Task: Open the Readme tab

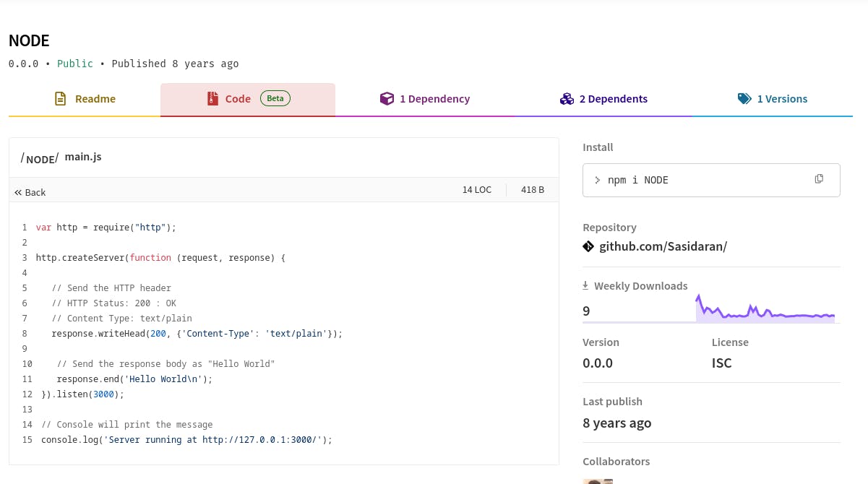Action: (x=95, y=99)
